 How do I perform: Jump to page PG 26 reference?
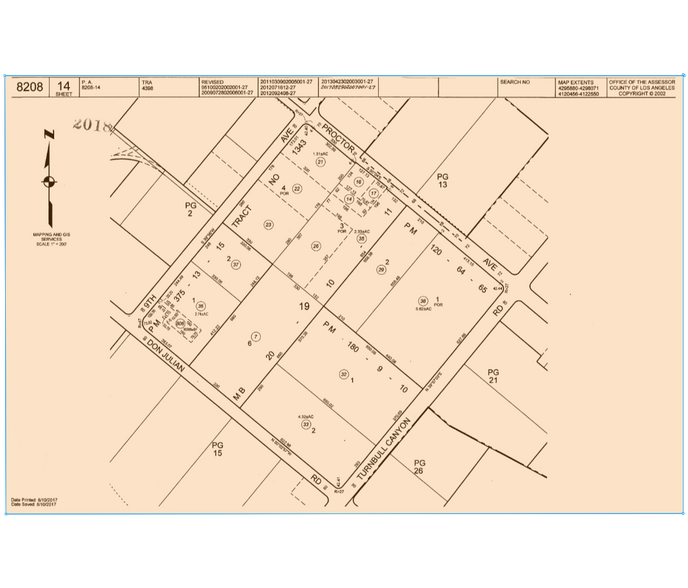421,468
